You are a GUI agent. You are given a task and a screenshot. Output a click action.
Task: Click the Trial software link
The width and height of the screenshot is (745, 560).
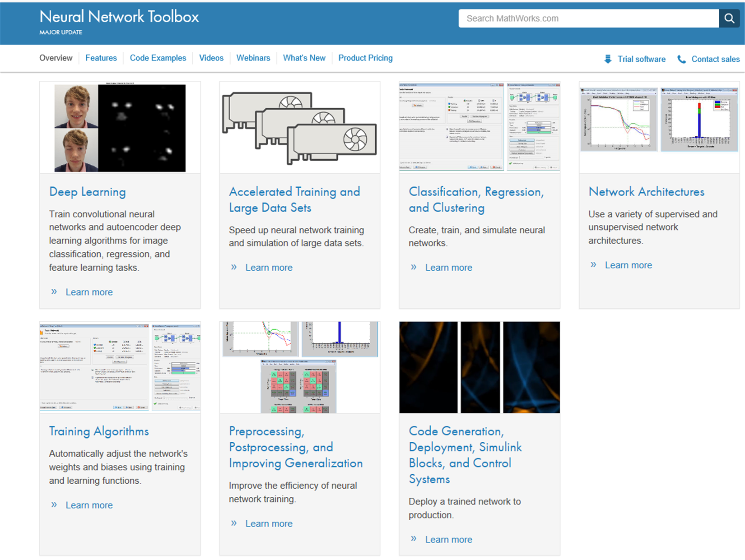pyautogui.click(x=642, y=59)
